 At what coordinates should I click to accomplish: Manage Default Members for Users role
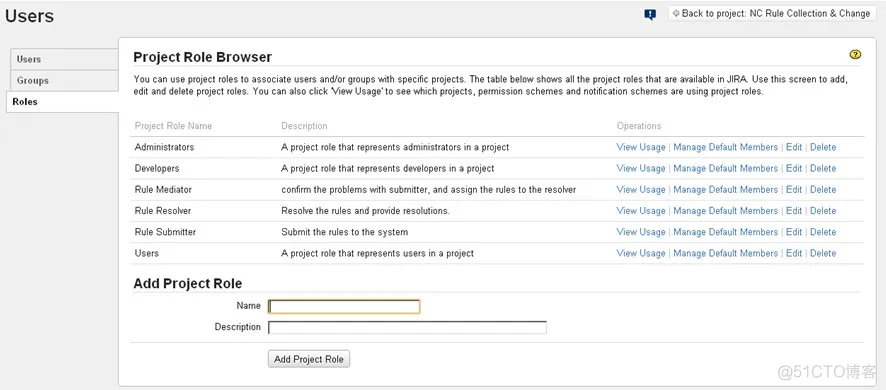pyautogui.click(x=726, y=253)
